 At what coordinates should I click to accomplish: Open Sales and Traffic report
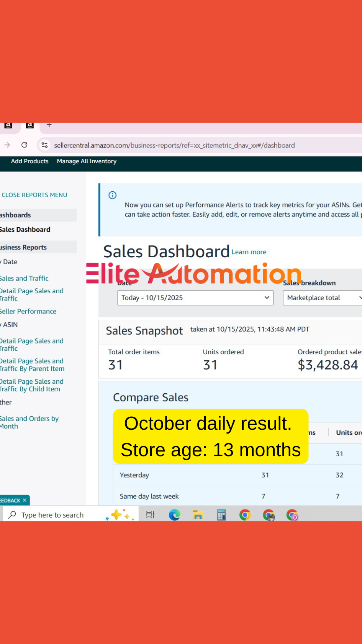(25, 278)
